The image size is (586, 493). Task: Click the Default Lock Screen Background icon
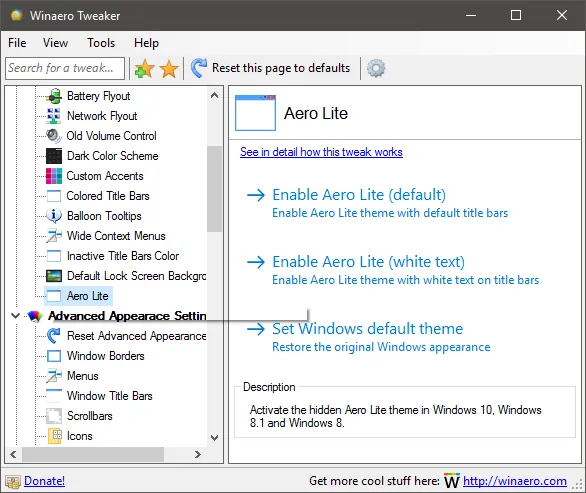[54, 276]
